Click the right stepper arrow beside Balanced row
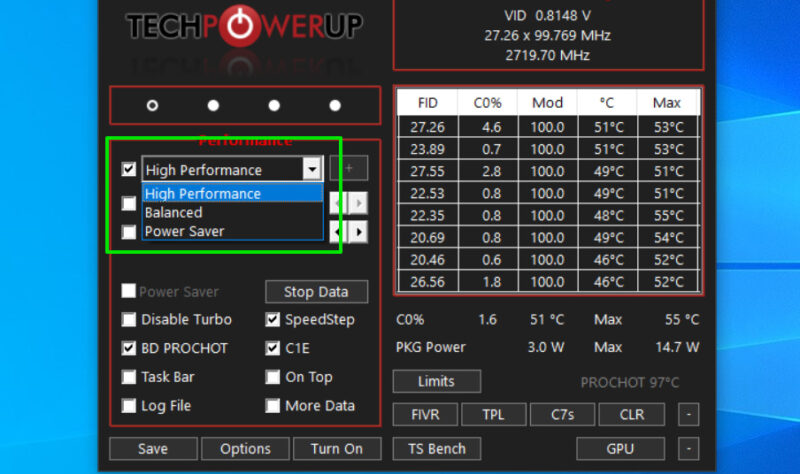Screen dimensions: 800x474 pyautogui.click(x=359, y=203)
